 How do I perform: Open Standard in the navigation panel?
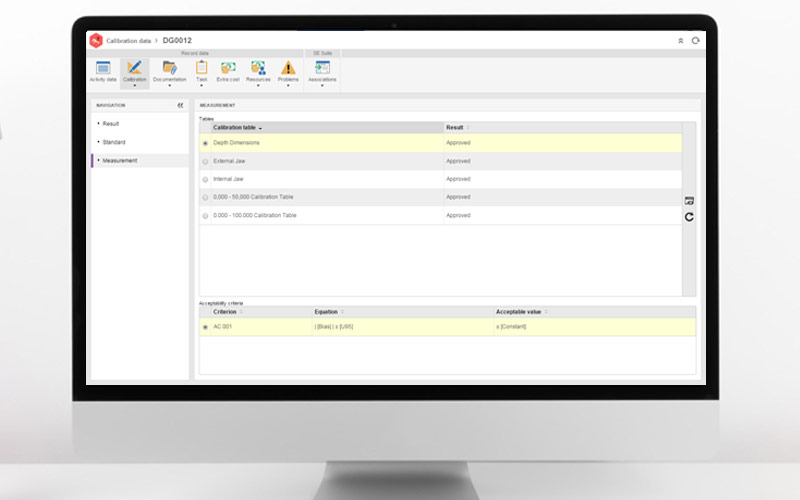click(x=113, y=142)
